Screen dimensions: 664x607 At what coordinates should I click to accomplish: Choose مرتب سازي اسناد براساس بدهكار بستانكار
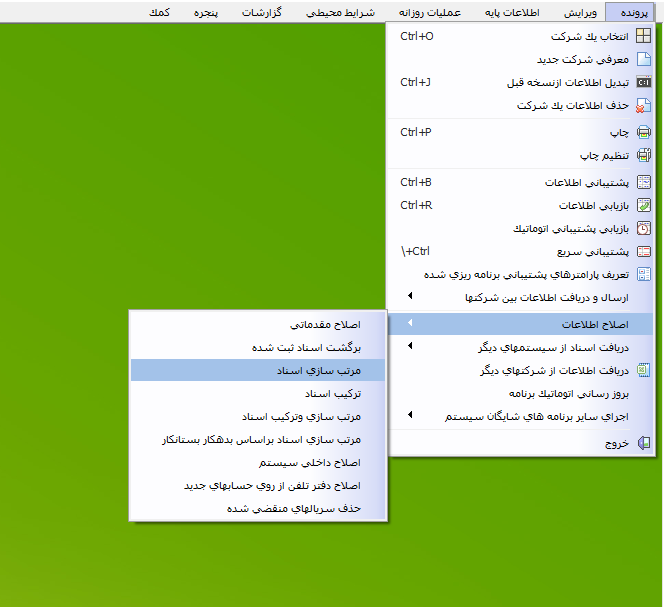pyautogui.click(x=258, y=439)
